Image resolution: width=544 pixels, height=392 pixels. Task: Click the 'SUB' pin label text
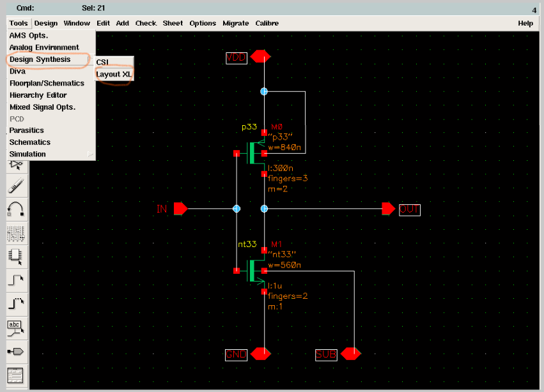pyautogui.click(x=326, y=354)
